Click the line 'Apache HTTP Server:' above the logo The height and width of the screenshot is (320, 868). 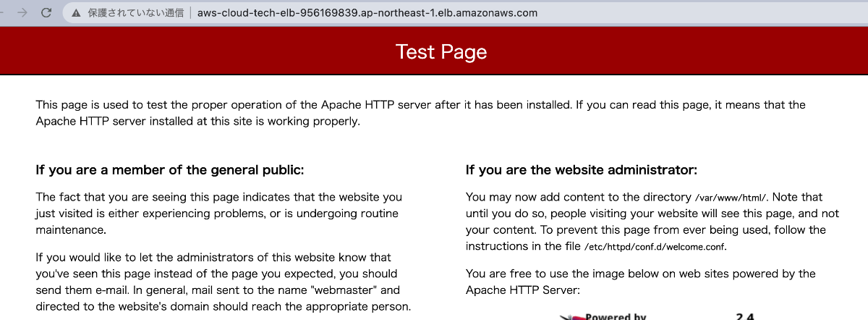(x=523, y=290)
